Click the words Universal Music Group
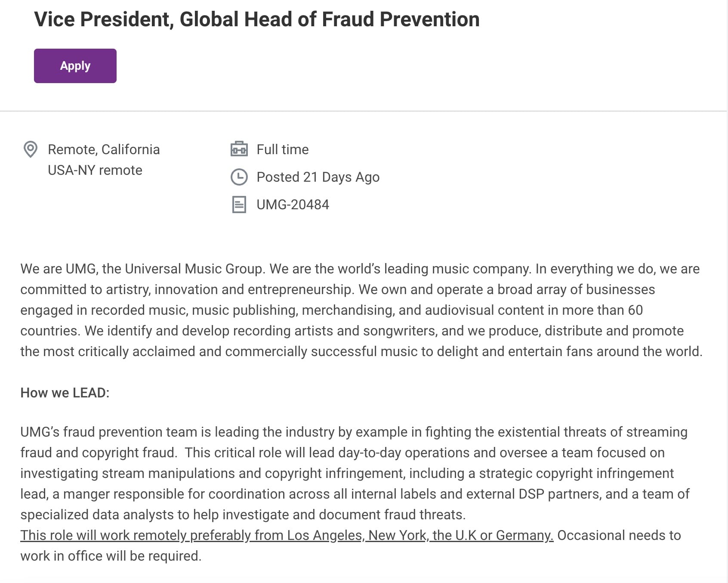 pyautogui.click(x=194, y=269)
